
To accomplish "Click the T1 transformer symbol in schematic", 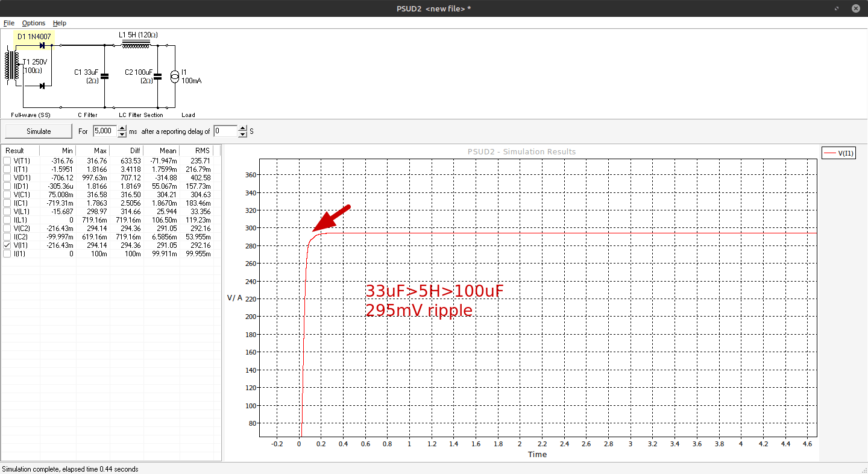I will pyautogui.click(x=11, y=66).
